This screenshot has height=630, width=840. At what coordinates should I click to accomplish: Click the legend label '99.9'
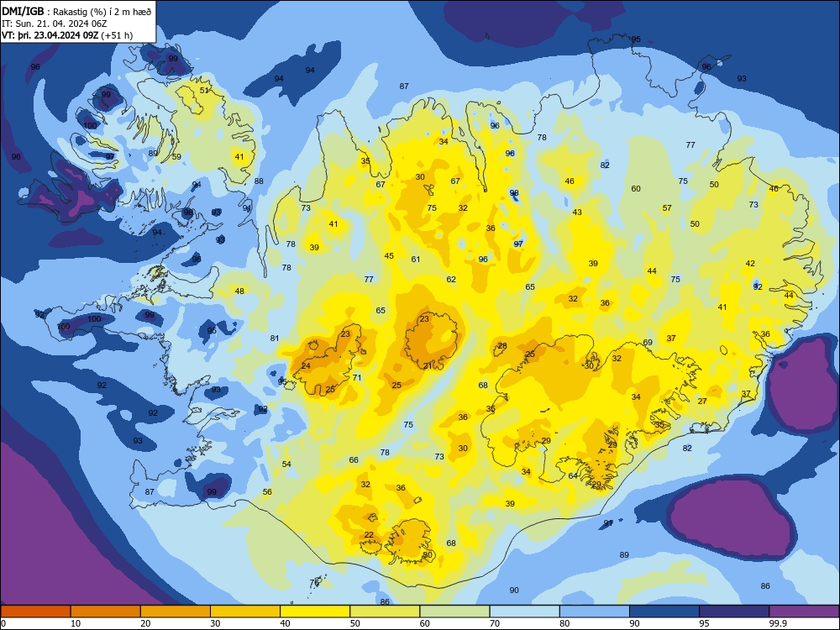click(778, 623)
